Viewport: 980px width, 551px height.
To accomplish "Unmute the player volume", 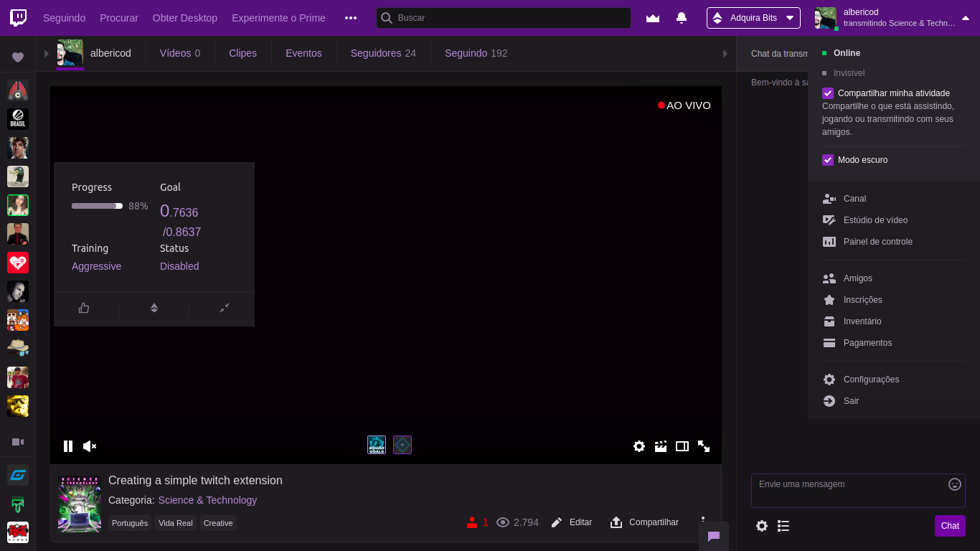I will coord(90,446).
